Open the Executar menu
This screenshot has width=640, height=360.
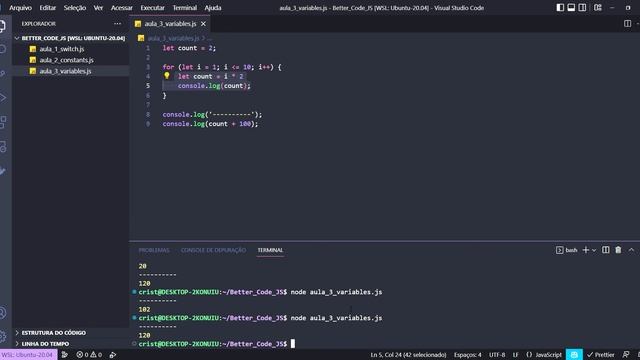click(152, 8)
